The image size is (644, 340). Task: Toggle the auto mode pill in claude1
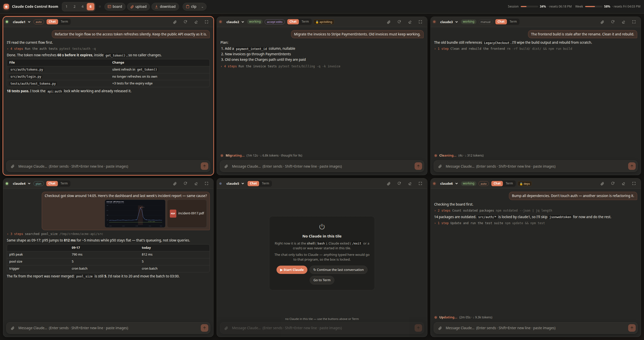pos(38,22)
